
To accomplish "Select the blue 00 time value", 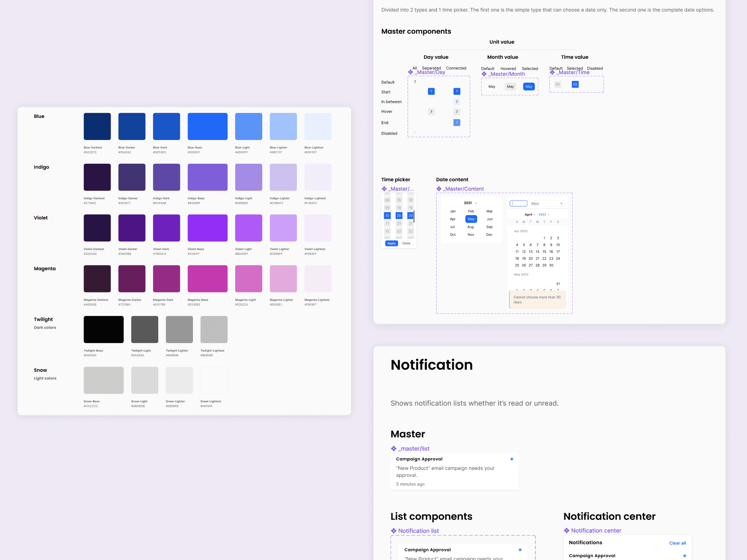I will pos(575,85).
